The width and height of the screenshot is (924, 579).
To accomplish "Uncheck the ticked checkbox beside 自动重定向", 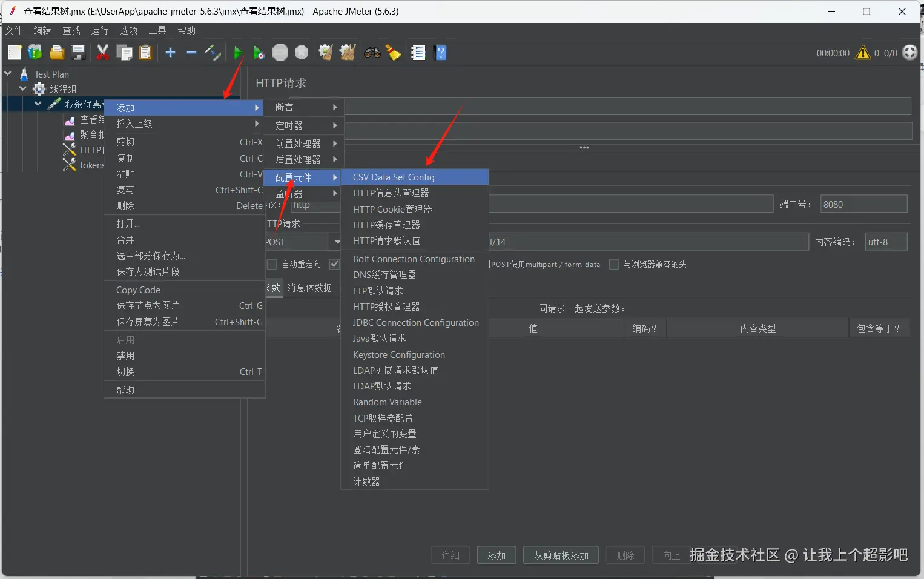I will pyautogui.click(x=334, y=264).
